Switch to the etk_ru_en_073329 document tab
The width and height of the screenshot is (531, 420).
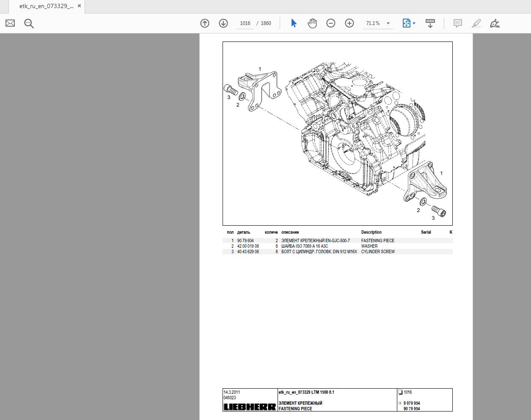46,6
